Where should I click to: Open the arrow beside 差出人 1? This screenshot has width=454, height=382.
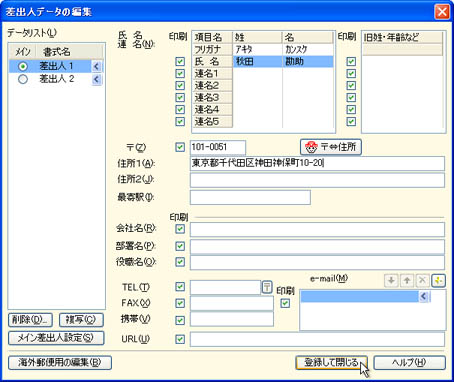pos(96,66)
